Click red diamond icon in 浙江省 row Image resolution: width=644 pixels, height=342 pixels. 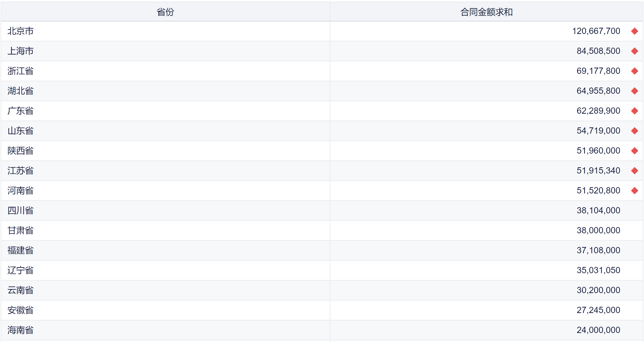pos(634,71)
